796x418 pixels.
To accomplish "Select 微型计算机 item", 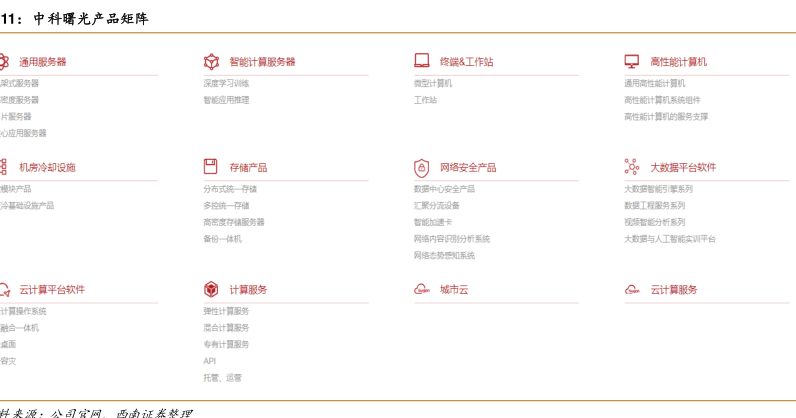I will (x=433, y=83).
